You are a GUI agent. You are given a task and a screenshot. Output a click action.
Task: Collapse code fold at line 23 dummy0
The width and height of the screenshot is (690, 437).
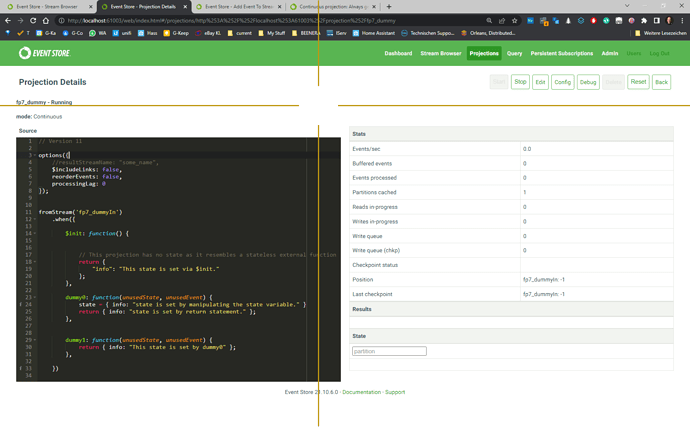(x=35, y=297)
